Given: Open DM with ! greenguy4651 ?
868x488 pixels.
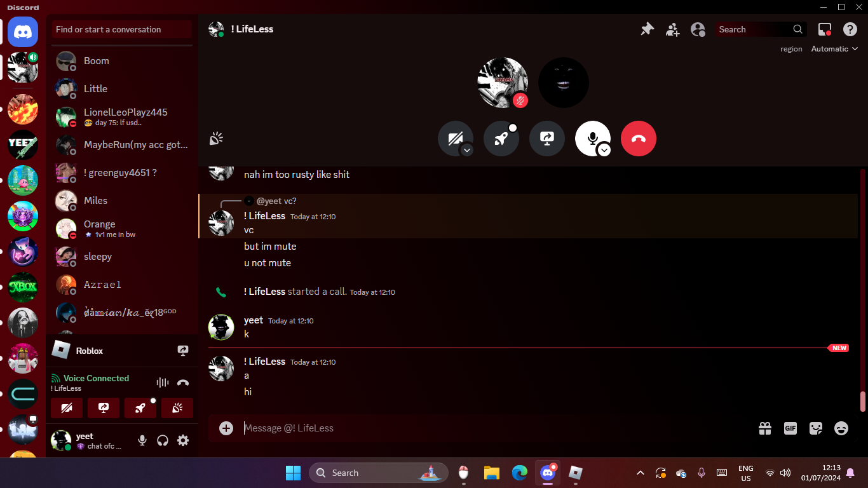Looking at the screenshot, I should 122,173.
